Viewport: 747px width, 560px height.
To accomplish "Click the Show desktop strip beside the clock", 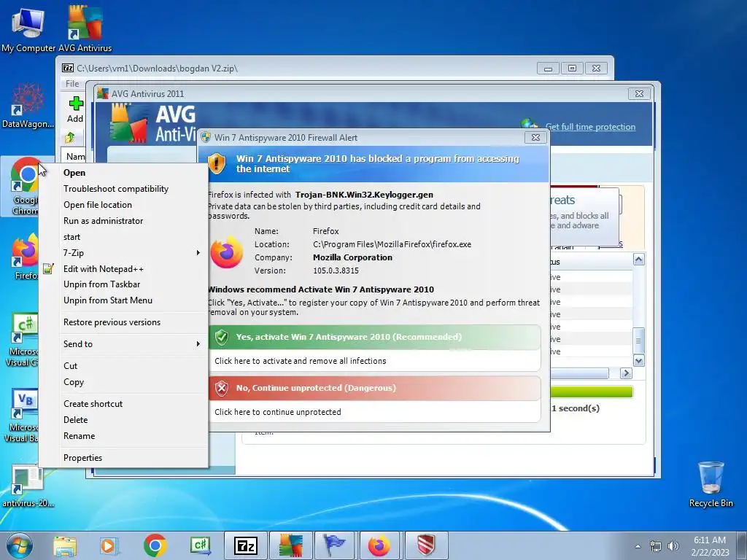I will point(743,545).
